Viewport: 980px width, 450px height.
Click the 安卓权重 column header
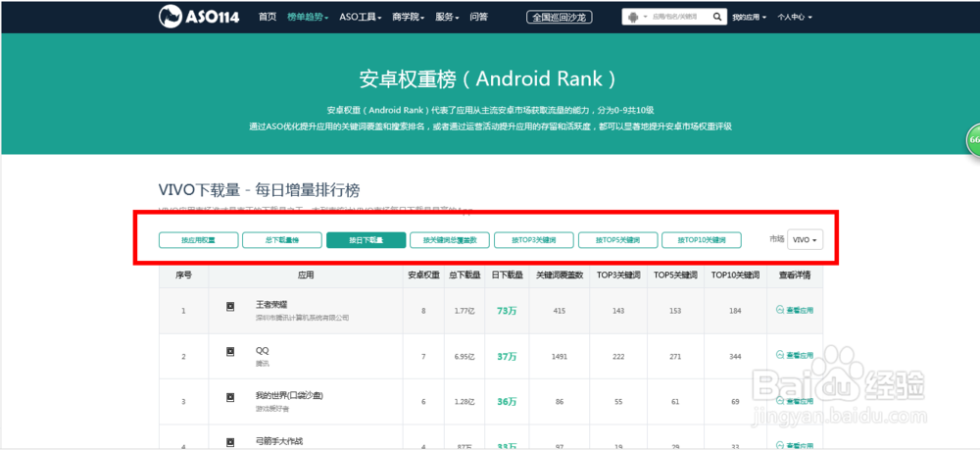click(423, 275)
